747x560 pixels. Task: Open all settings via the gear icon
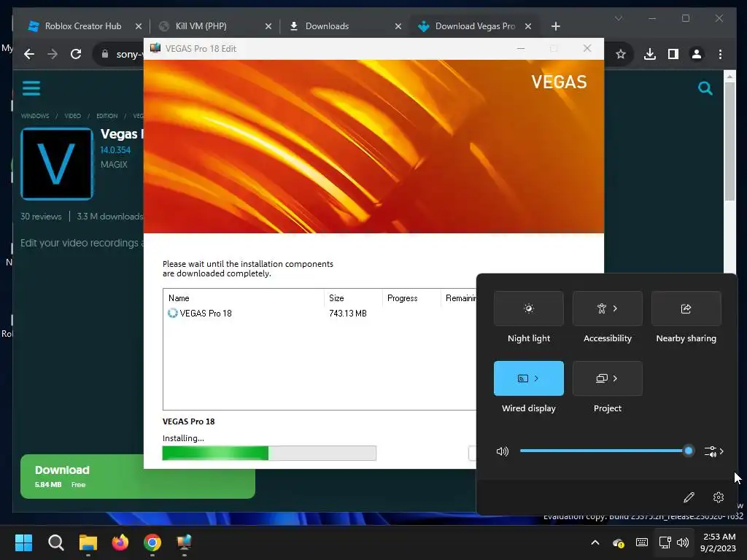pos(719,497)
